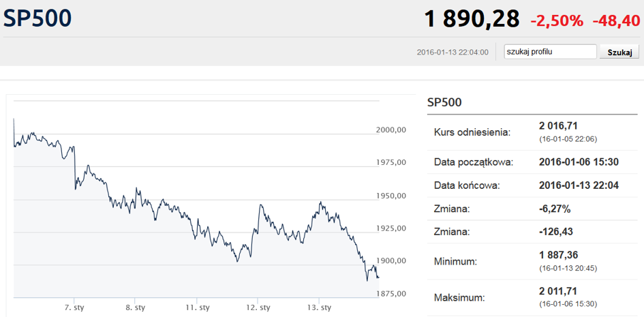Screen dimensions: 644x317
Task: Click the '7. sty' date on chart axis
Action: click(x=74, y=307)
